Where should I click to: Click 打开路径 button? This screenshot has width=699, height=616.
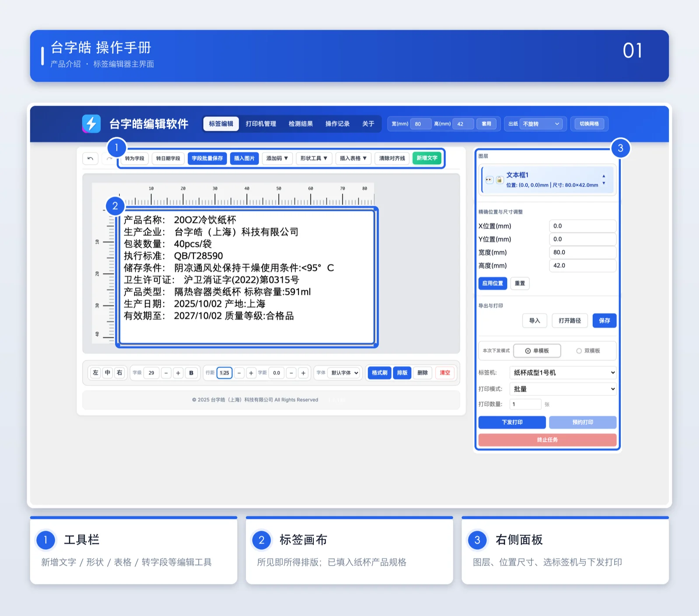570,321
